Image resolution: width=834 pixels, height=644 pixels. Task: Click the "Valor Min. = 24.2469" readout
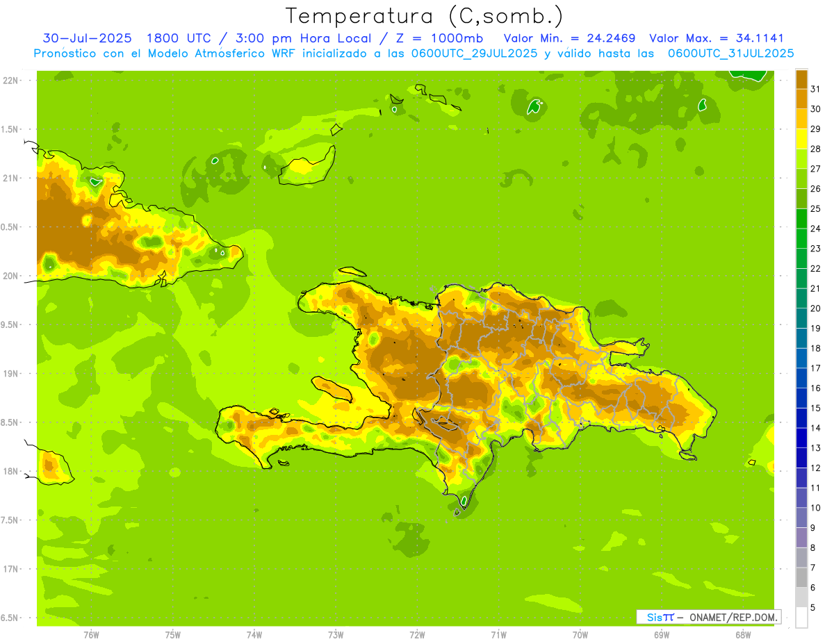(570, 38)
